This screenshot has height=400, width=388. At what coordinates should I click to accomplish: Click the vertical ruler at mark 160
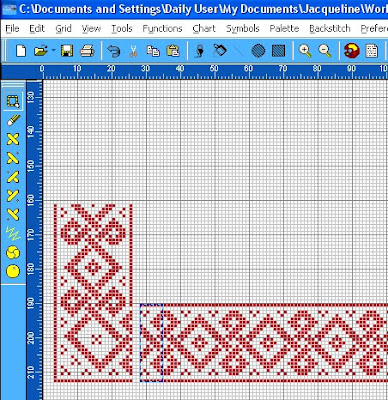point(30,200)
